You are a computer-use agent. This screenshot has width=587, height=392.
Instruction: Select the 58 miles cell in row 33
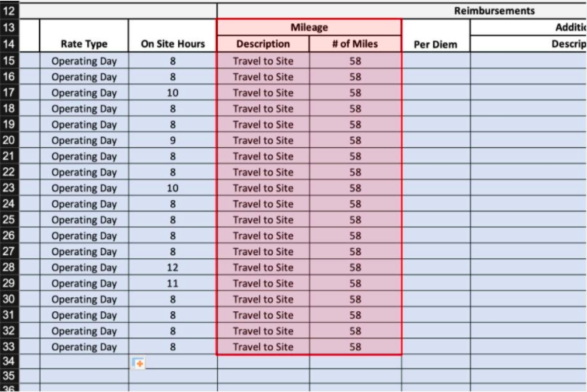point(355,347)
